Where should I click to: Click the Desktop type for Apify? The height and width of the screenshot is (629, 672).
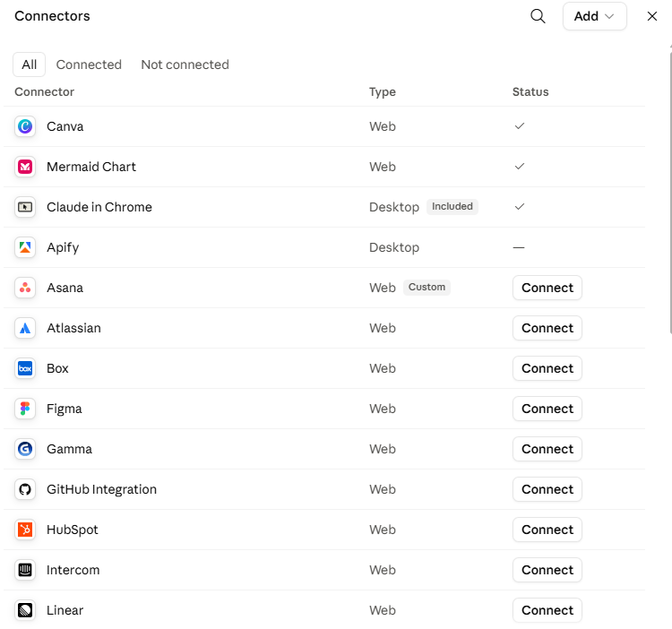(x=394, y=247)
